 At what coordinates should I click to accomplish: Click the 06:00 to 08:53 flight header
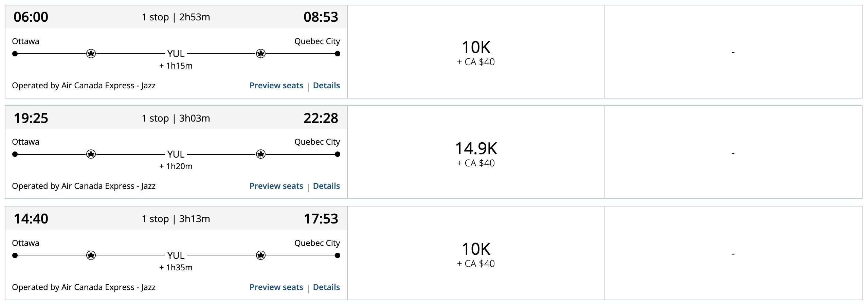pos(176,17)
